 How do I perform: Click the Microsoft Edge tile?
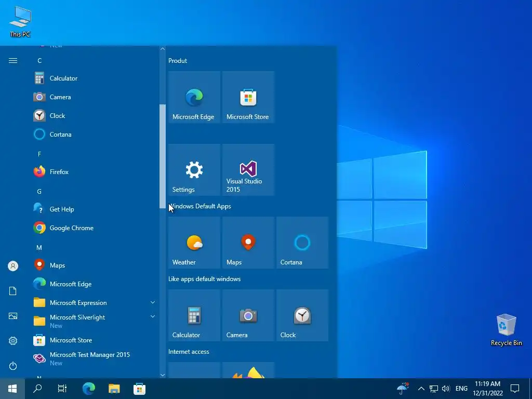(x=194, y=97)
